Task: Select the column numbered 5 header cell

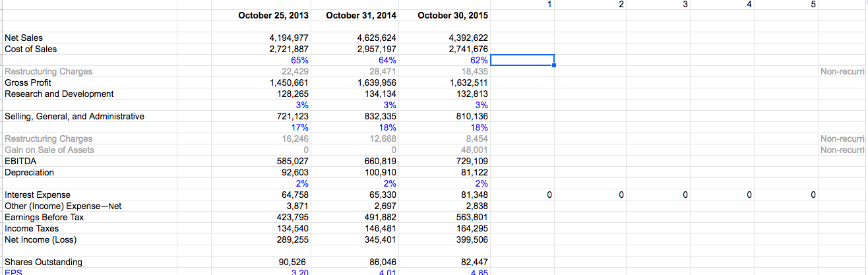Action: (x=813, y=5)
